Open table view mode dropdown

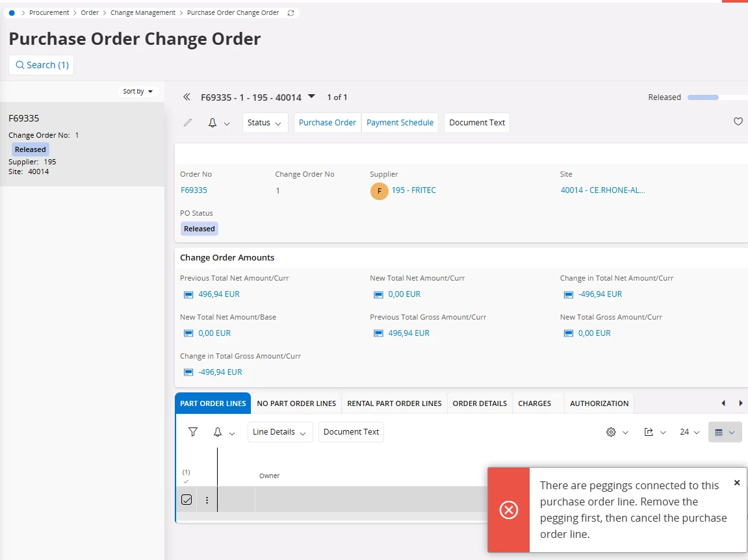[725, 432]
